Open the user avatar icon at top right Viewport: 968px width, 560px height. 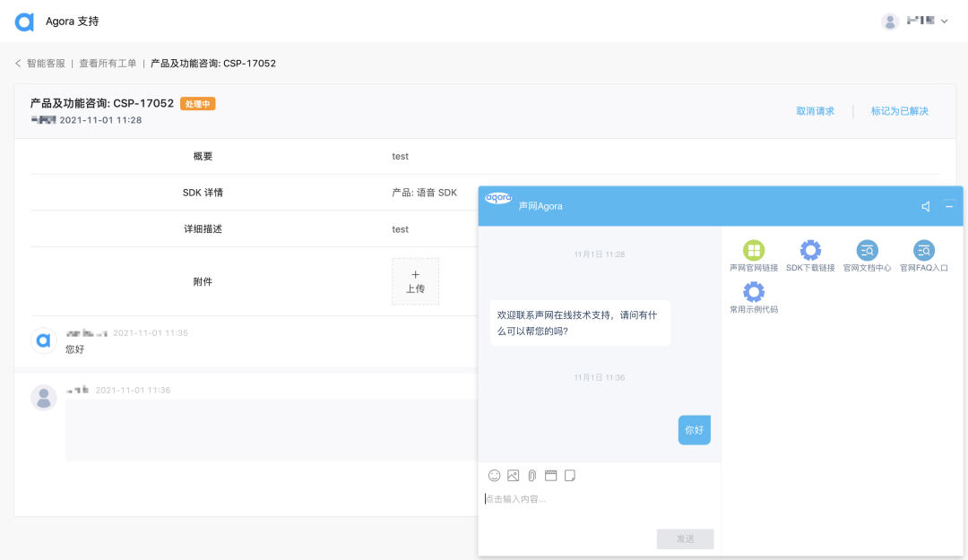tap(890, 22)
